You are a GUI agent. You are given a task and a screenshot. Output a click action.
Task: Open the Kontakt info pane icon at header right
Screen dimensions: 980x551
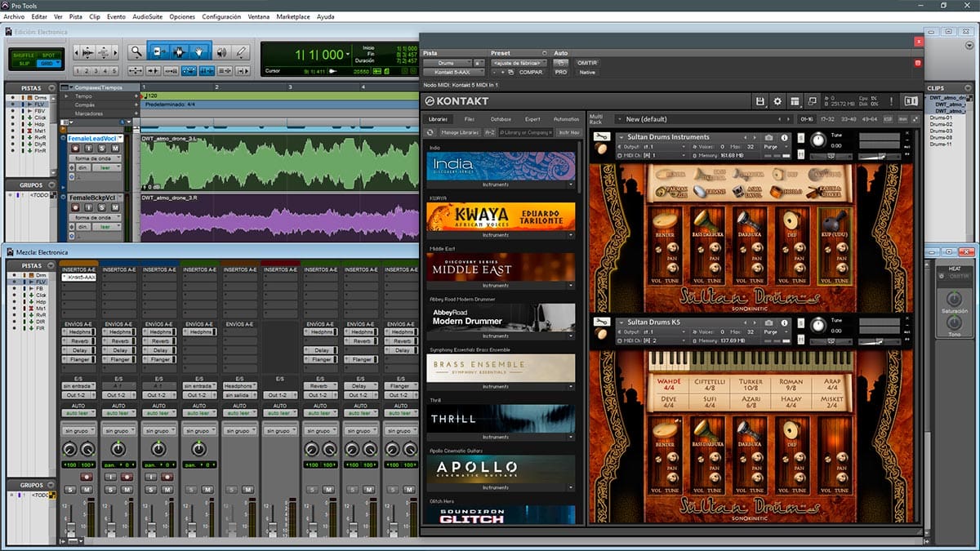[911, 101]
